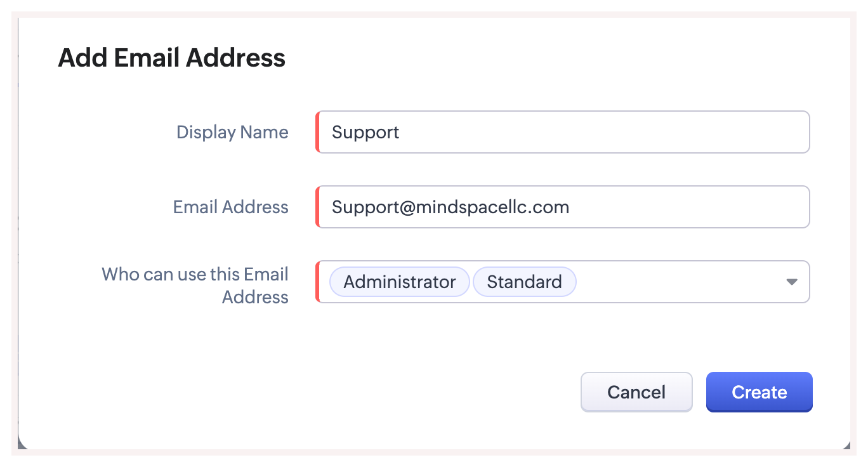Click the Email Address field label
Image resolution: width=868 pixels, height=467 pixels.
coord(230,207)
